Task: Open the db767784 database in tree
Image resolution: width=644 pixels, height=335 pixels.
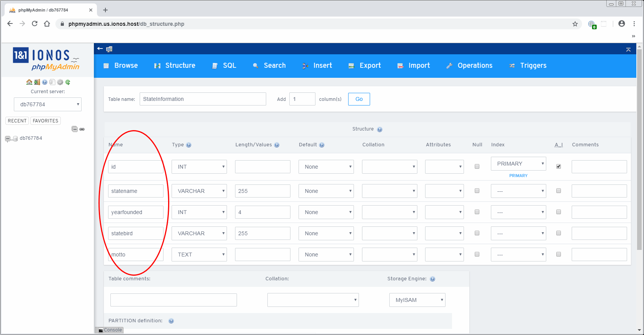Action: (x=31, y=138)
